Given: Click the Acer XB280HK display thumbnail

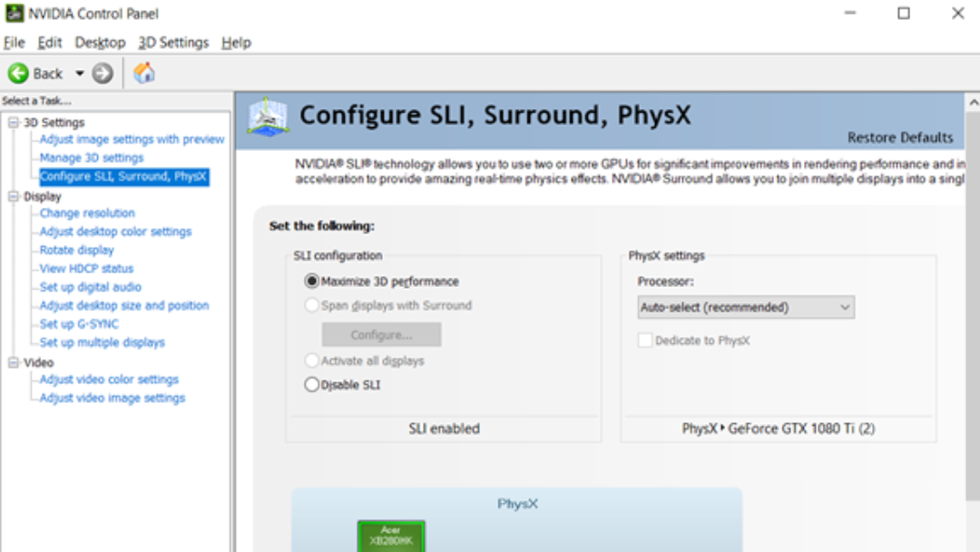Looking at the screenshot, I should click(x=391, y=537).
